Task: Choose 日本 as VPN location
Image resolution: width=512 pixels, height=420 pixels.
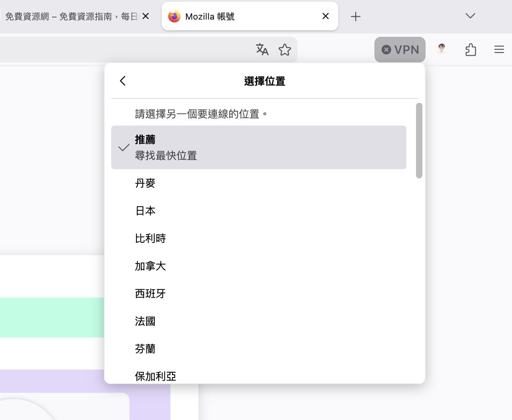Action: [259, 211]
